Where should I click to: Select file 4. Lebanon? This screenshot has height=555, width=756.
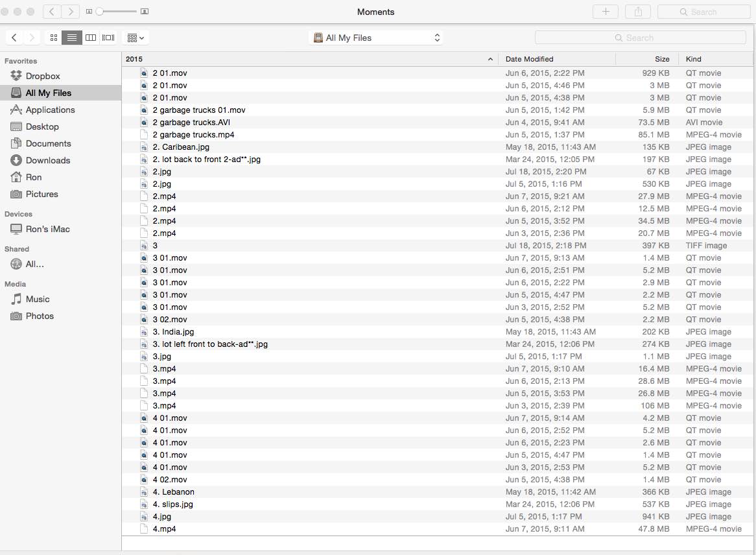coord(437,492)
